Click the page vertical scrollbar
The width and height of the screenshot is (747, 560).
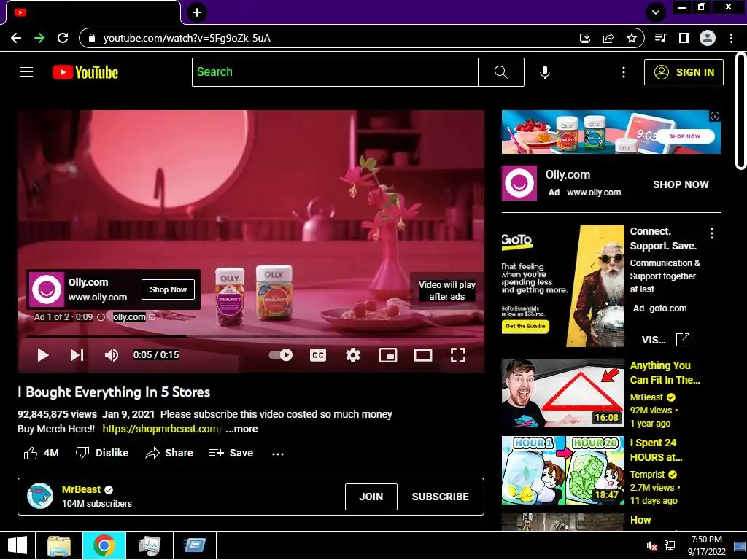(741, 111)
